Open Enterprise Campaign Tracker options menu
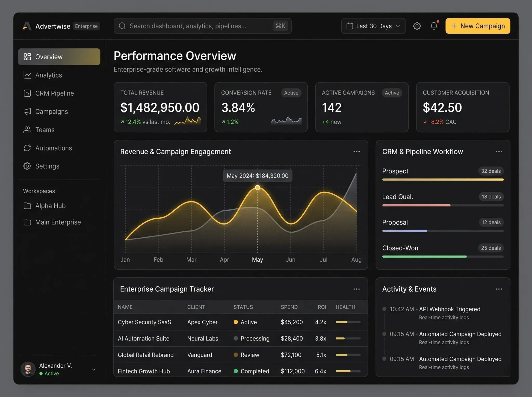 point(356,289)
